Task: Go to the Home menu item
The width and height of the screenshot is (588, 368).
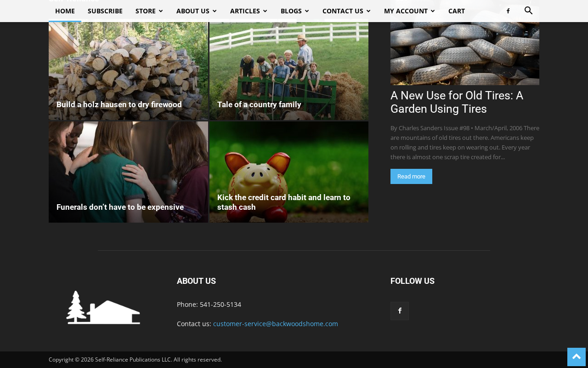Action: 65,11
